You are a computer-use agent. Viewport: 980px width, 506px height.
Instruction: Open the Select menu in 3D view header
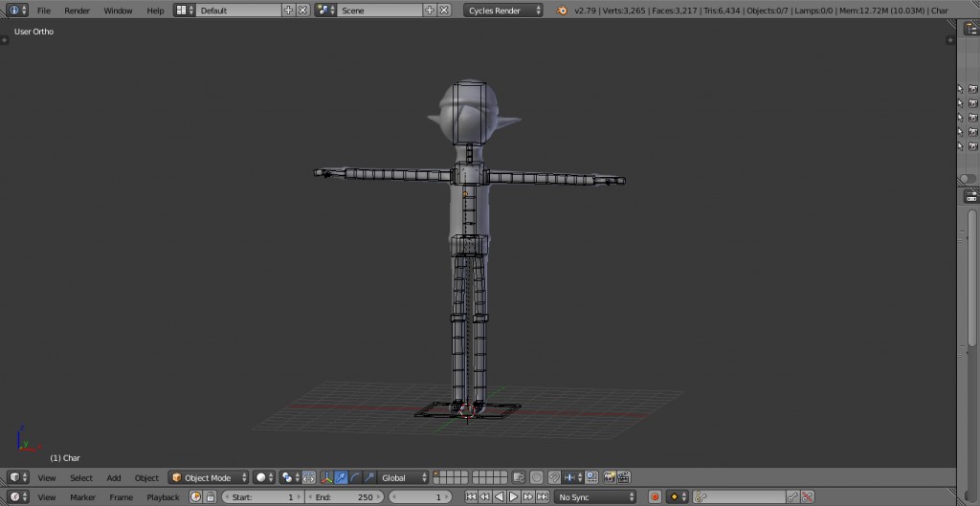[x=81, y=477]
